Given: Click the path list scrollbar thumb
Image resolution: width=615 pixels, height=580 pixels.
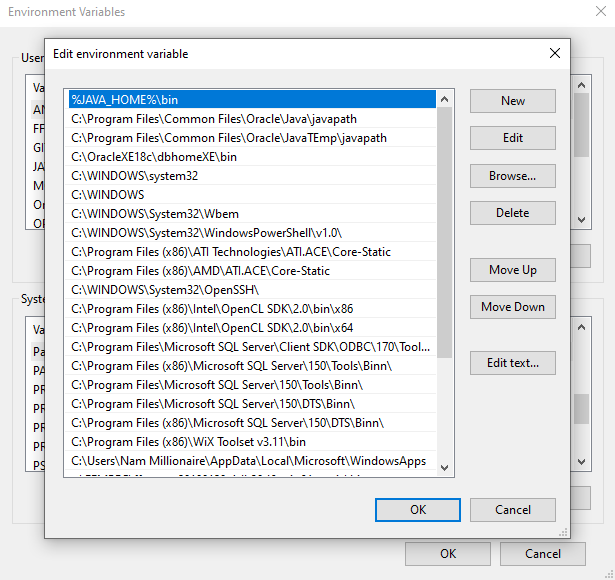Looking at the screenshot, I should point(444,232).
